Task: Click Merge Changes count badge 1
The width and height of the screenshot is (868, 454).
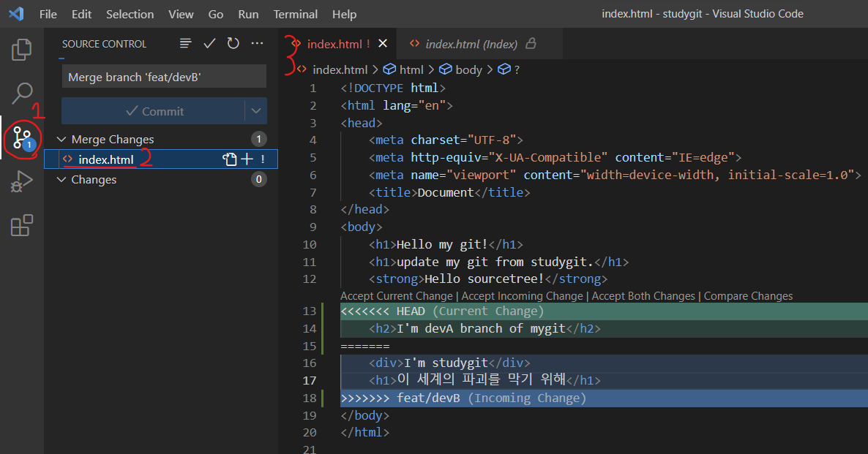Action: coord(258,140)
